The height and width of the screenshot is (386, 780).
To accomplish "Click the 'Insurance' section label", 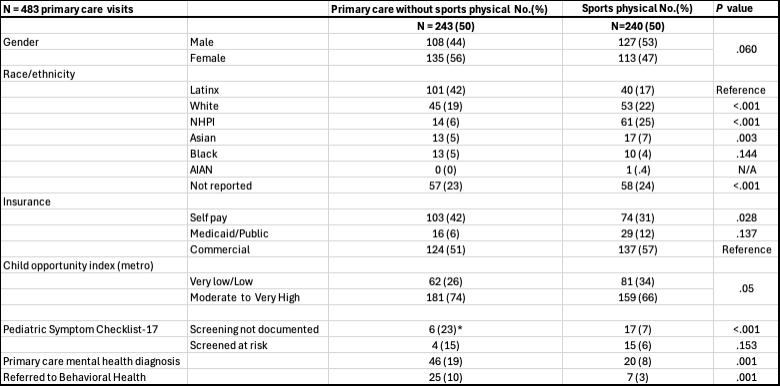I will 24,201.
